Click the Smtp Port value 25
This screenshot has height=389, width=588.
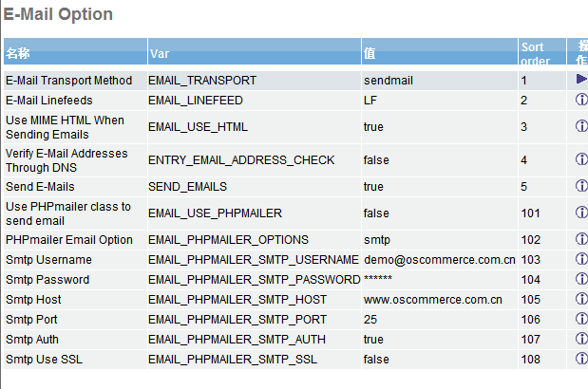[x=370, y=320]
